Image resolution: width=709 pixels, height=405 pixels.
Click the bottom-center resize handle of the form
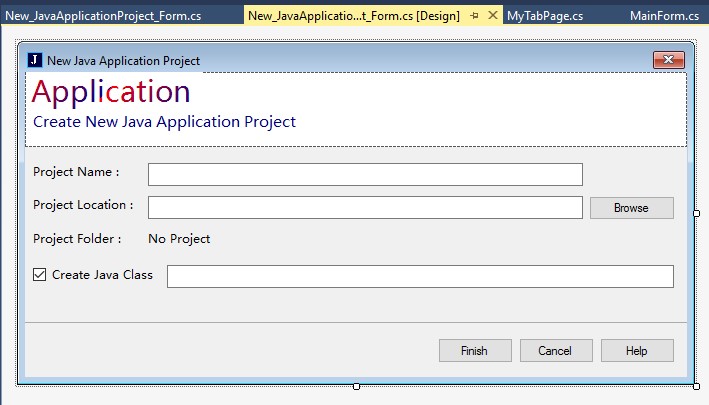[356, 386]
